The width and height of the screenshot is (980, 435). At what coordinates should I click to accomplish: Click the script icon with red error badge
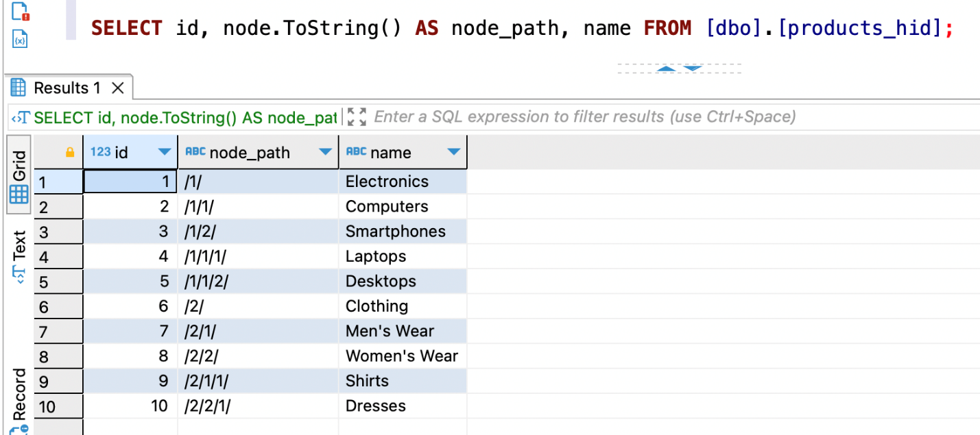(x=21, y=12)
